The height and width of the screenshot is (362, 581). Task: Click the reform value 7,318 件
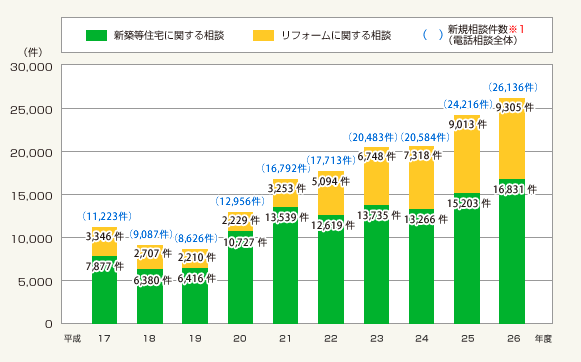coord(422,155)
